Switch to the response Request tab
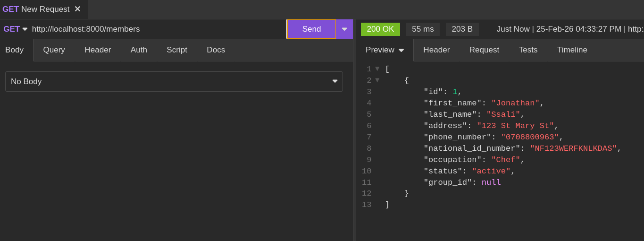The width and height of the screenshot is (644, 241). [484, 50]
